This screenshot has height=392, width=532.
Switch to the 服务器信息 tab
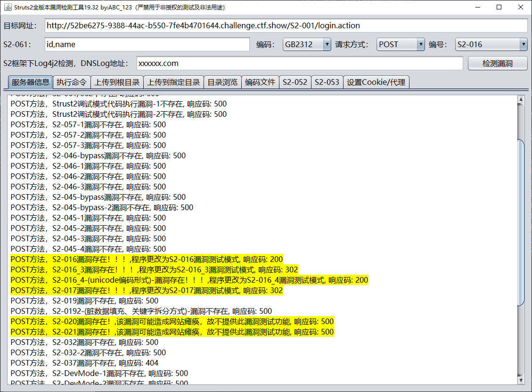click(31, 82)
